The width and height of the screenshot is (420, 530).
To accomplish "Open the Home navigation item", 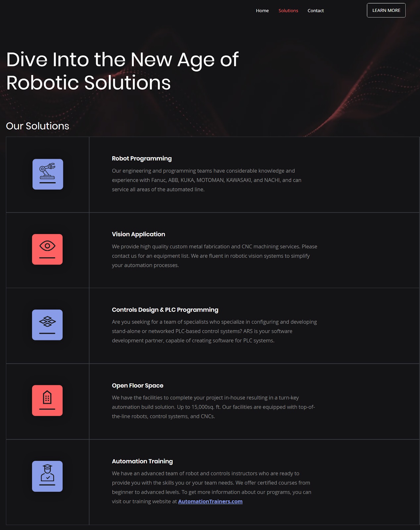I will [x=262, y=10].
